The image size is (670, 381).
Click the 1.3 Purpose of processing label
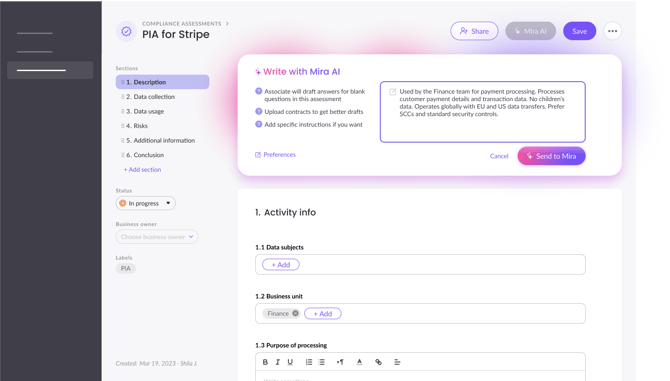click(291, 345)
